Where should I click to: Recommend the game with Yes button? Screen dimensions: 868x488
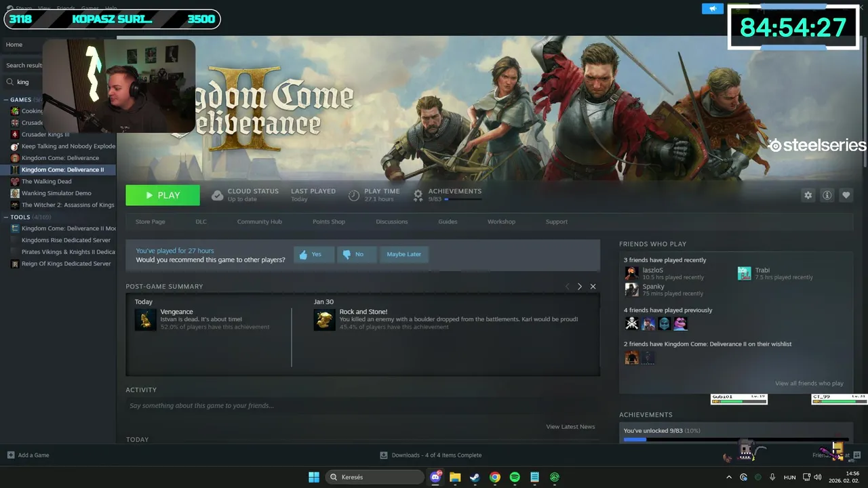pyautogui.click(x=314, y=254)
